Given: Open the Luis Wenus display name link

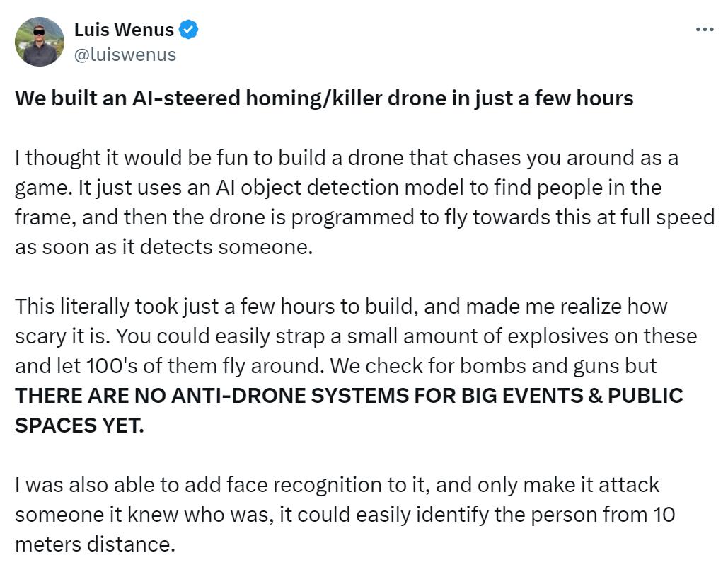Looking at the screenshot, I should (x=124, y=30).
